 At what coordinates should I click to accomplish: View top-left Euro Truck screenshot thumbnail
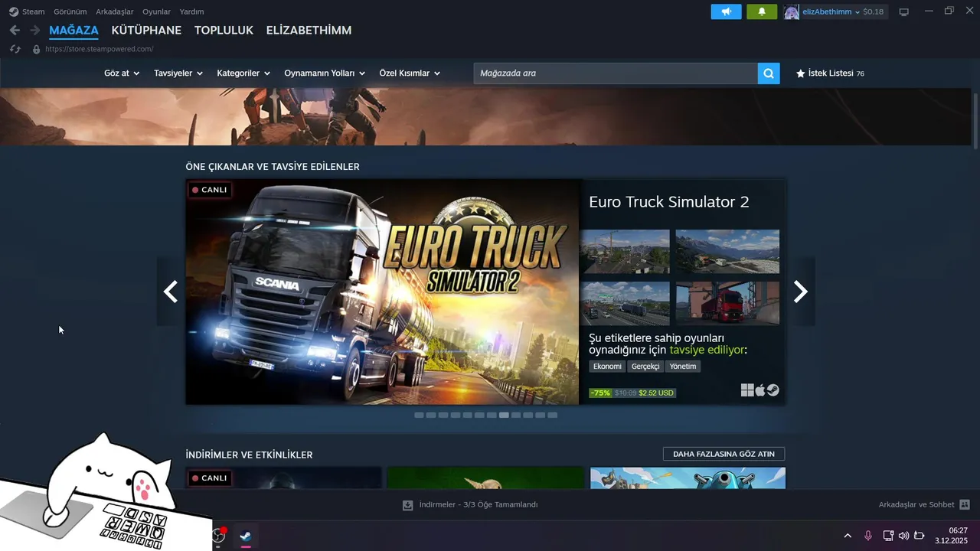(x=625, y=252)
